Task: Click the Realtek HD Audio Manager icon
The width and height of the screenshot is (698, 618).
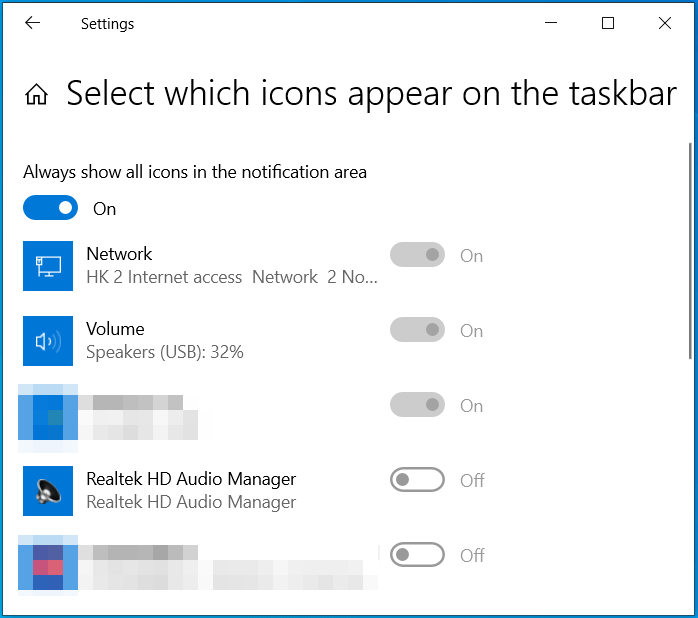Action: pyautogui.click(x=48, y=491)
